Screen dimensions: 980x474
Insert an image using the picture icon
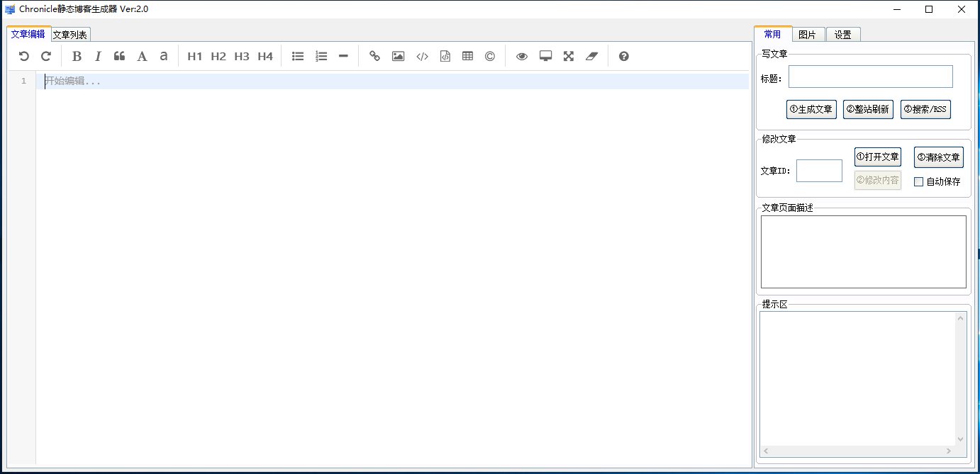point(398,57)
